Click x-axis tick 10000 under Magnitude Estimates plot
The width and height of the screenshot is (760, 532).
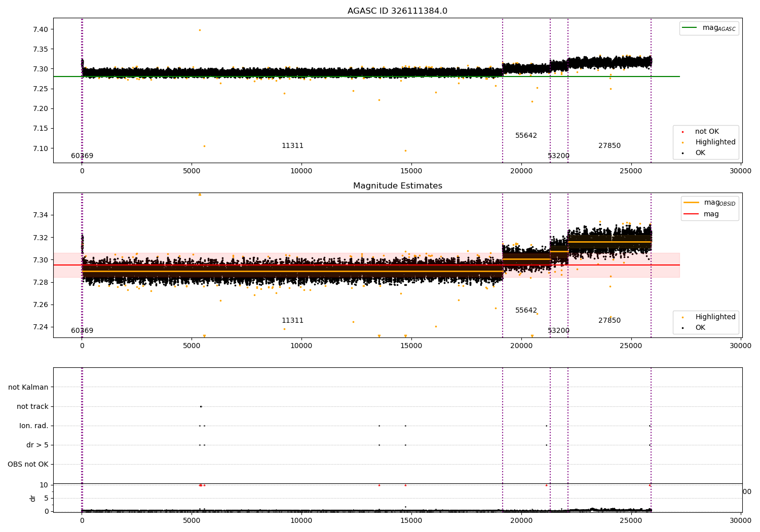click(x=301, y=346)
